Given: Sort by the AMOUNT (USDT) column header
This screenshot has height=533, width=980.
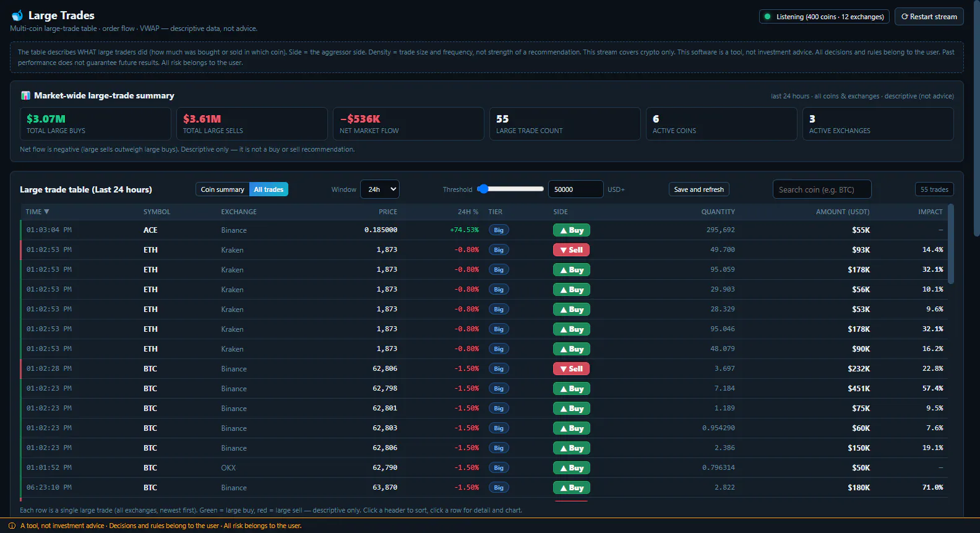Looking at the screenshot, I should (x=843, y=212).
